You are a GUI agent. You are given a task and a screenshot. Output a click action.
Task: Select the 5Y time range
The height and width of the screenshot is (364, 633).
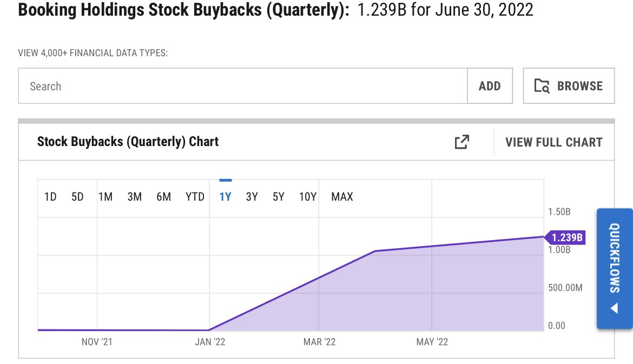point(279,197)
